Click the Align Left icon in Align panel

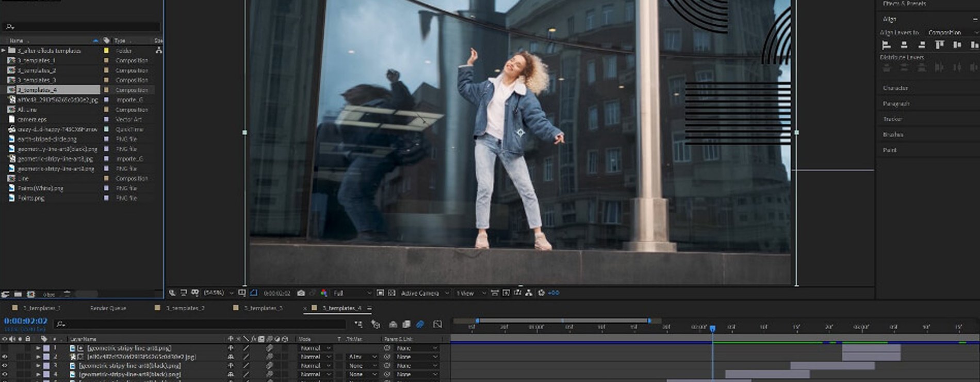[886, 45]
